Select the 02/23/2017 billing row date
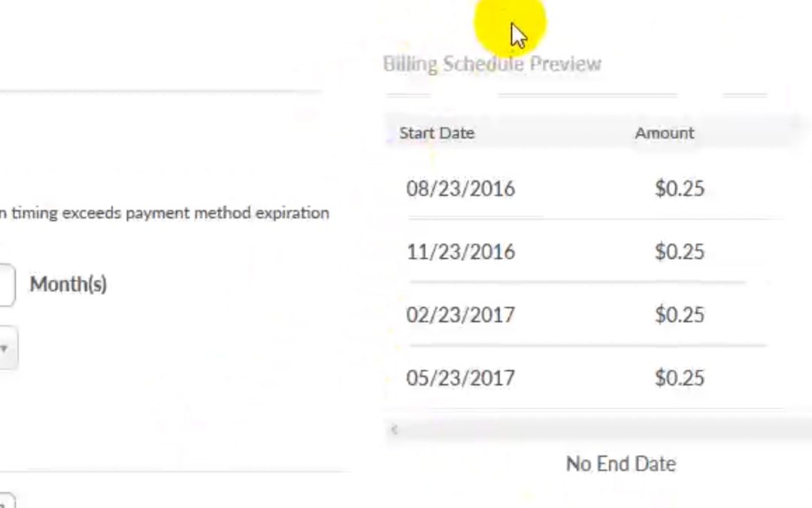Image resolution: width=812 pixels, height=508 pixels. coord(460,315)
